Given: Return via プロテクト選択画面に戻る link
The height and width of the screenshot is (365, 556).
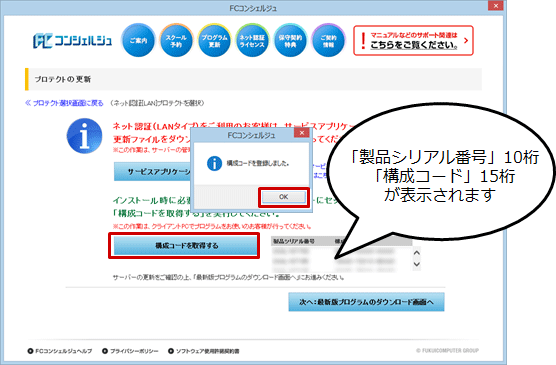Looking at the screenshot, I should click(x=64, y=103).
